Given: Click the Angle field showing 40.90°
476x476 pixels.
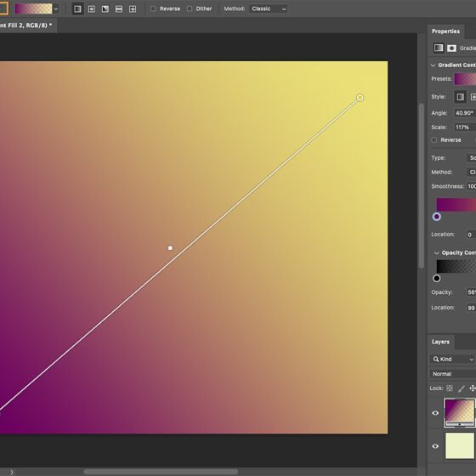Looking at the screenshot, I should pyautogui.click(x=465, y=113).
